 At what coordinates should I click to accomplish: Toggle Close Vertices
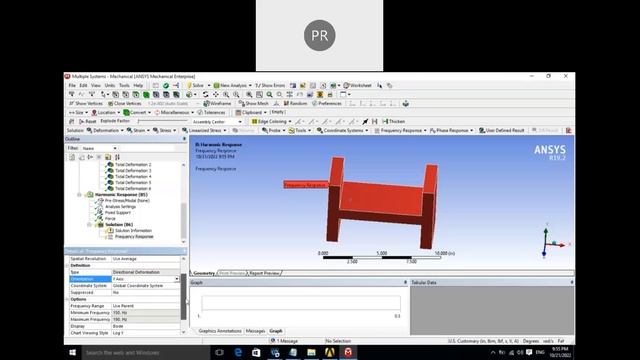[x=125, y=103]
